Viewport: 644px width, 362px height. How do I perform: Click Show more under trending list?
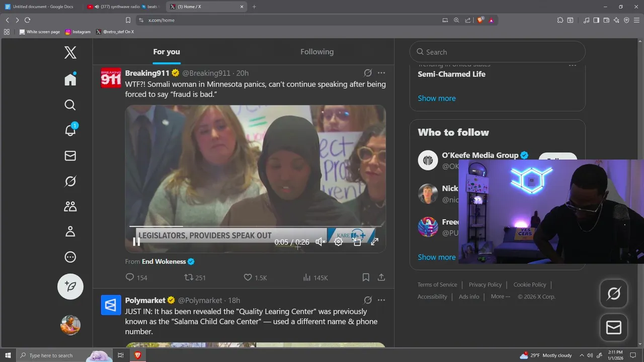[437, 98]
